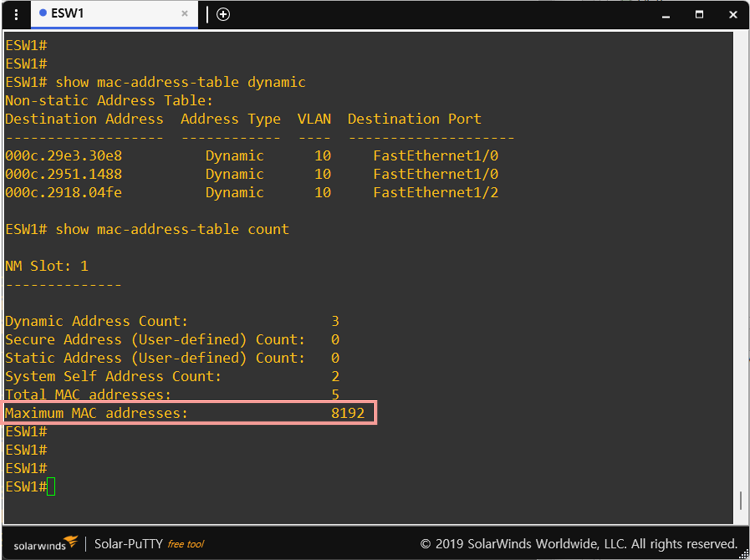Click the value 8192
Image resolution: width=750 pixels, height=560 pixels.
pyautogui.click(x=348, y=413)
